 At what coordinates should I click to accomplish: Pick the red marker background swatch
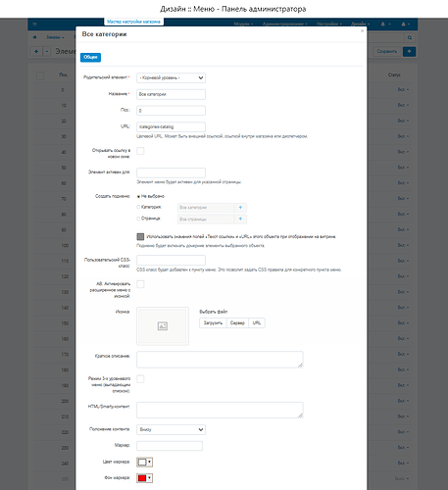[x=142, y=478]
